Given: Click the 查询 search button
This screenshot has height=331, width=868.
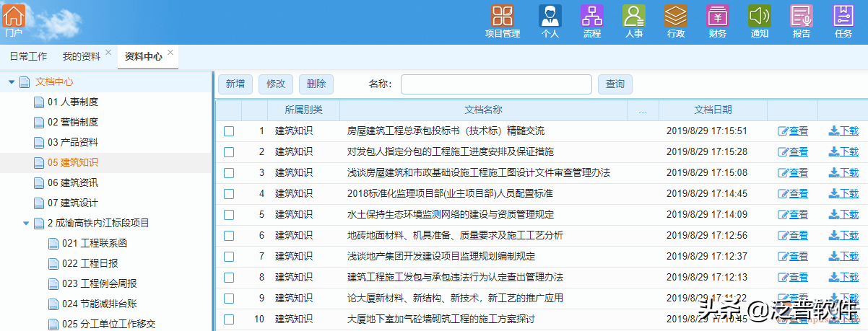Looking at the screenshot, I should click(x=615, y=84).
